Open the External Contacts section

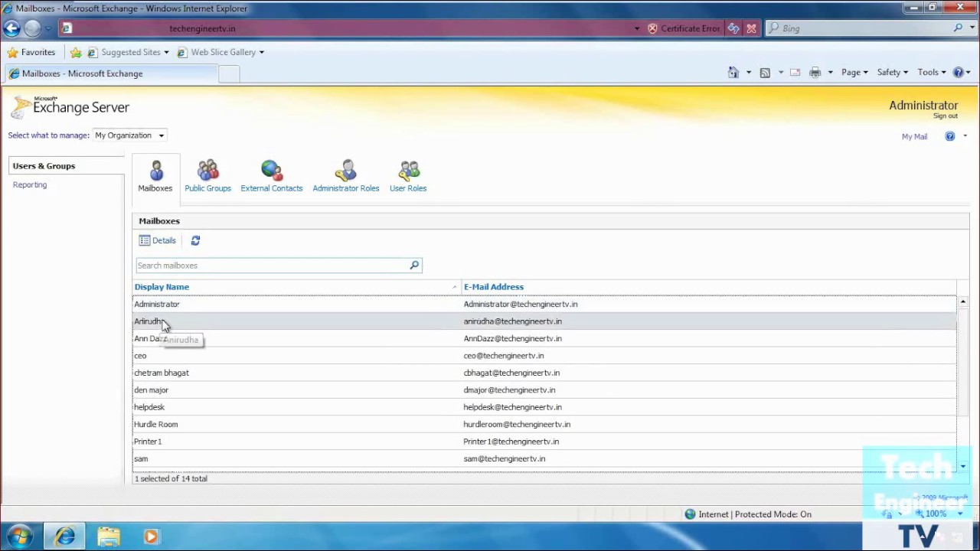click(272, 176)
